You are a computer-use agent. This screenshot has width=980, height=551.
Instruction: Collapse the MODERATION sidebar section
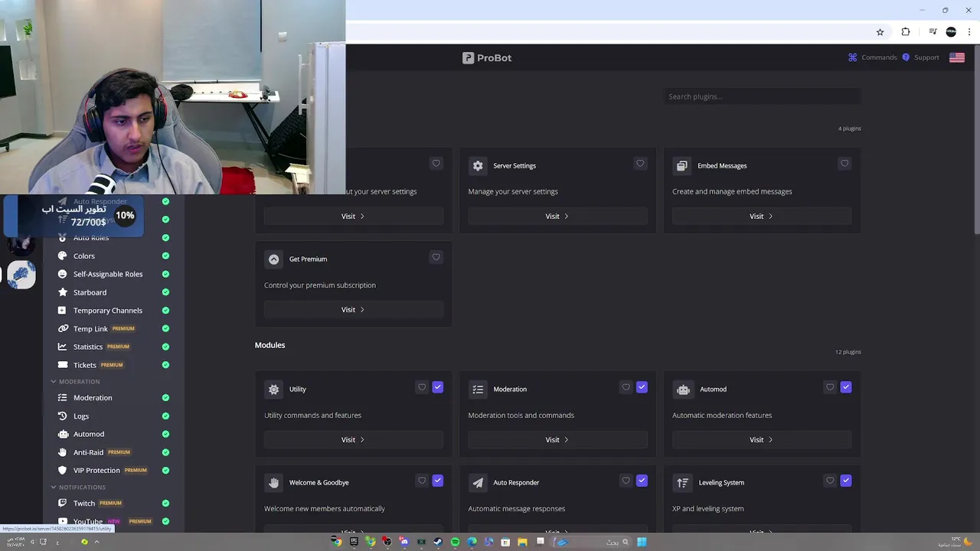click(76, 381)
